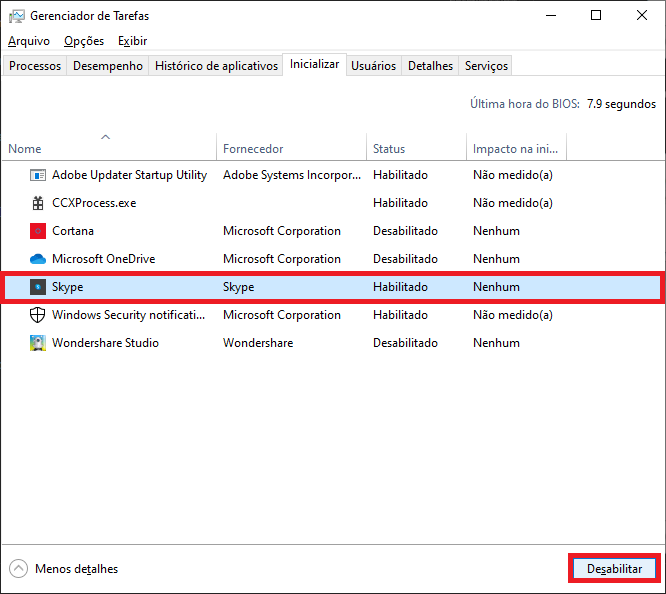Screen dimensions: 666x594
Task: Click Não medido(a) impact in Adobe row
Action: click(x=513, y=175)
